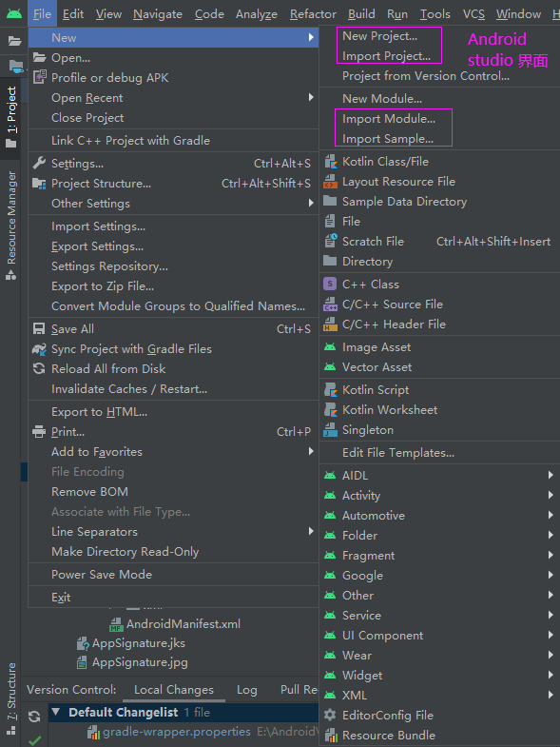Viewport: 560px width, 747px height.
Task: Choose Edit File Templates
Action: click(x=398, y=453)
